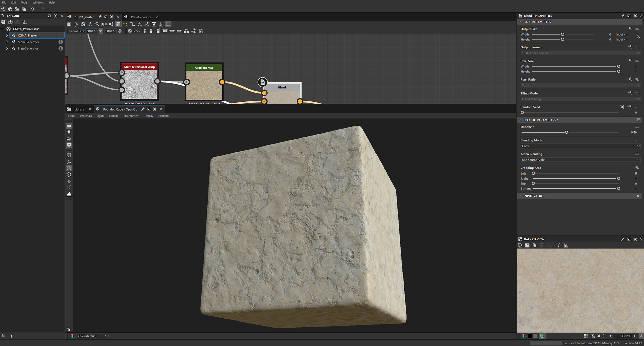Collapse the Base Parameters section

pos(520,22)
